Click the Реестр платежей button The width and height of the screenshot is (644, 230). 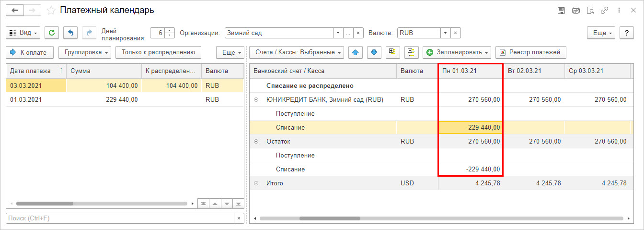click(x=531, y=52)
